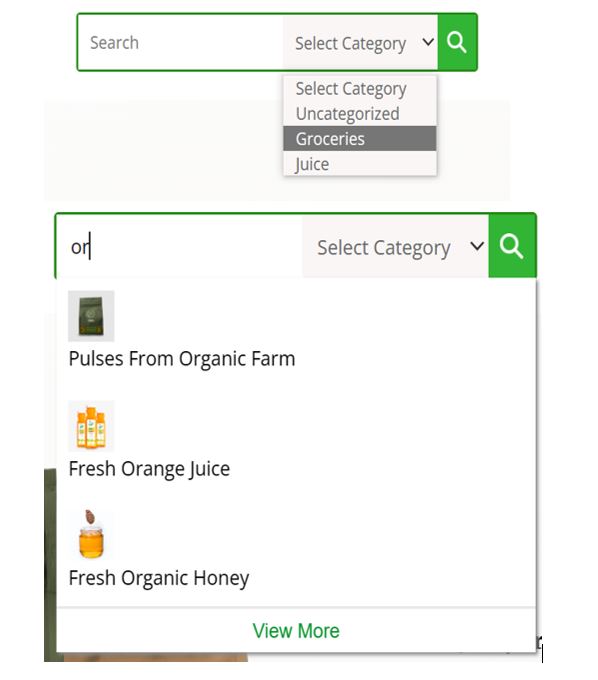Click the footer bar below the search results
598x680 pixels.
click(x=296, y=631)
